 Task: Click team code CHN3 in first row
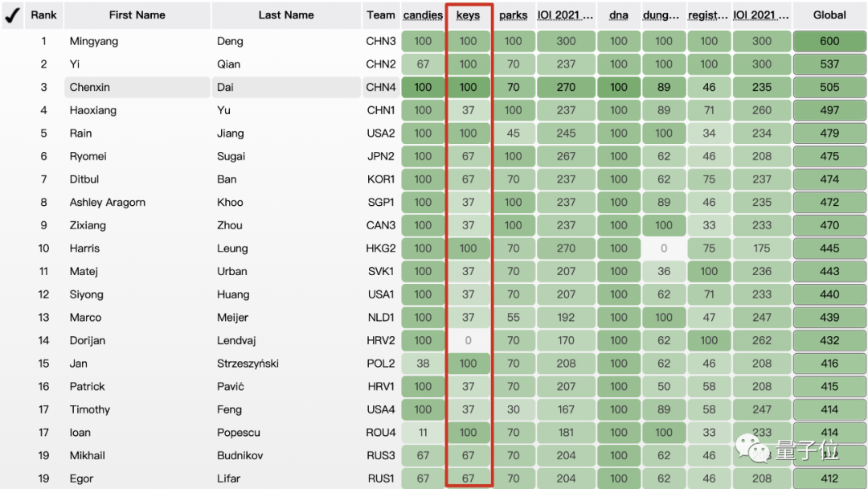click(381, 42)
